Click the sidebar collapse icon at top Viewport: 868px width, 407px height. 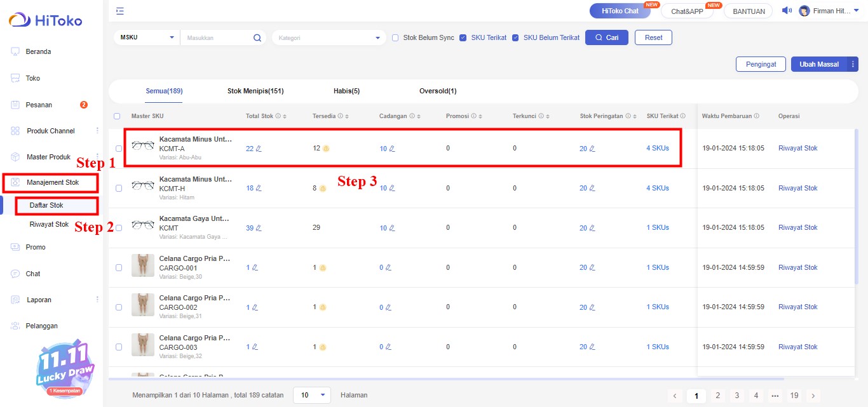tap(120, 11)
